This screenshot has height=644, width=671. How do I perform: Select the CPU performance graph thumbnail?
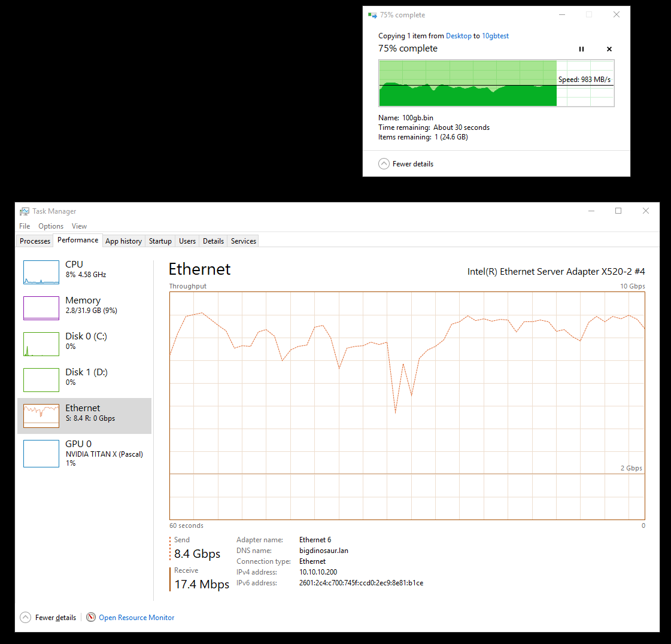click(41, 272)
